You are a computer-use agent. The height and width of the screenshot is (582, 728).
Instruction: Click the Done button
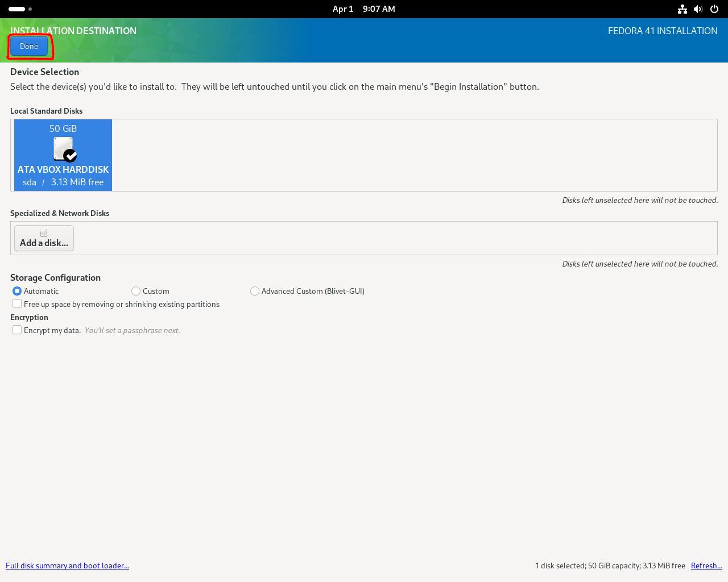pos(29,47)
